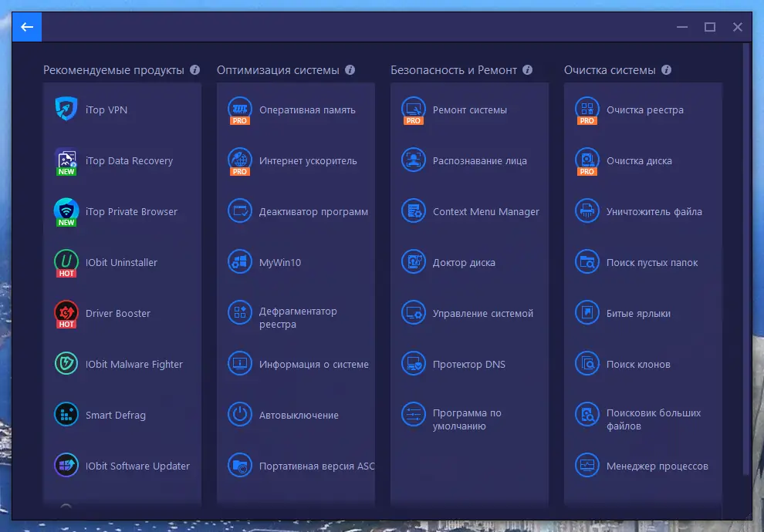
Task: Click the Поиск клонов icon
Action: [587, 364]
